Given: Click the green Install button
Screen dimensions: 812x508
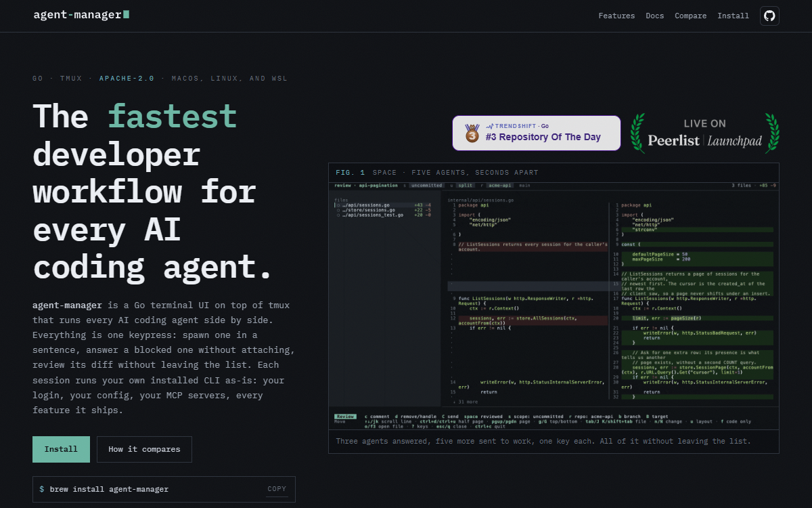Looking at the screenshot, I should (x=61, y=449).
